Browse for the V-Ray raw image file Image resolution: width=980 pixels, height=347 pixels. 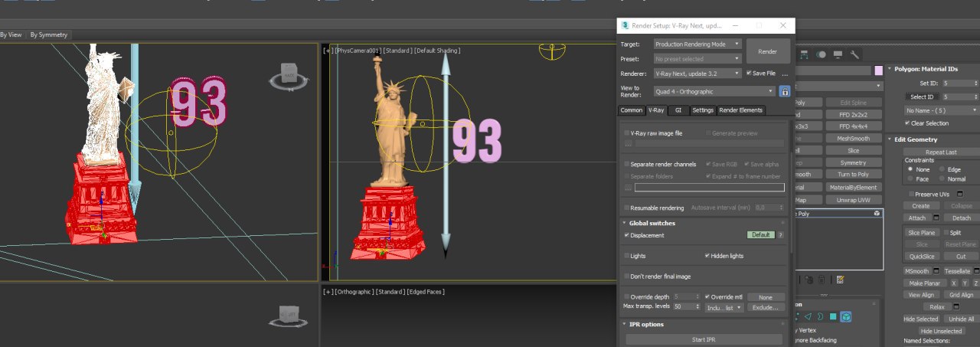[x=629, y=143]
